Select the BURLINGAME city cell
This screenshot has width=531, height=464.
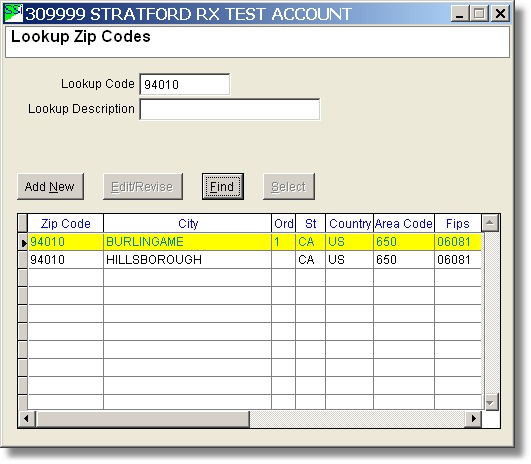pos(187,242)
